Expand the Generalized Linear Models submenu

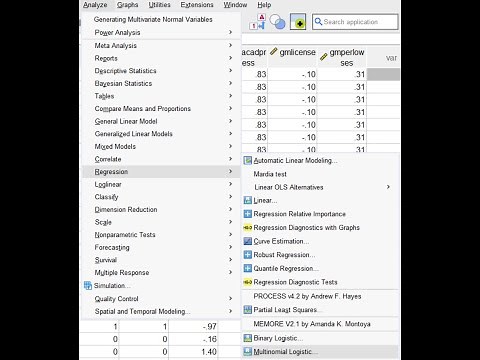pos(161,134)
